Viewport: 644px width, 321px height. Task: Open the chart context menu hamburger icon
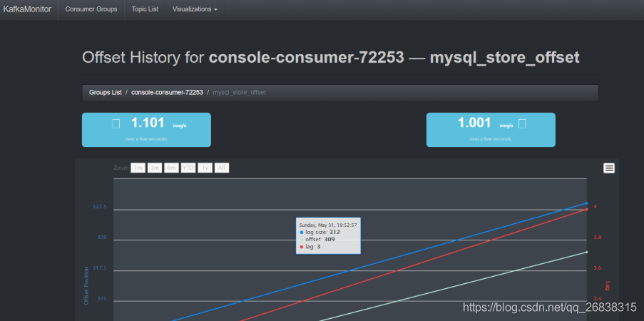pyautogui.click(x=608, y=168)
